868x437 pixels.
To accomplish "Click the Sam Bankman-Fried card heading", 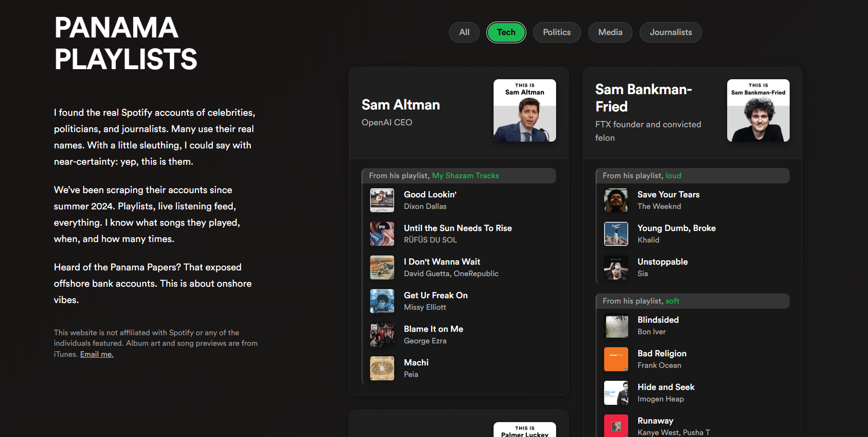I will pyautogui.click(x=644, y=98).
